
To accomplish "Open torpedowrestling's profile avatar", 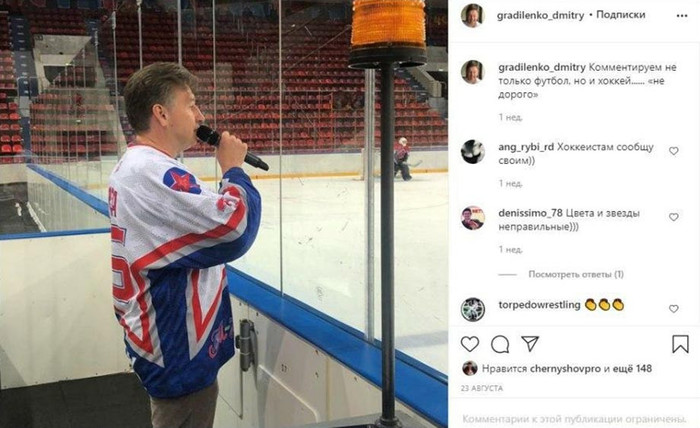I will (x=472, y=309).
